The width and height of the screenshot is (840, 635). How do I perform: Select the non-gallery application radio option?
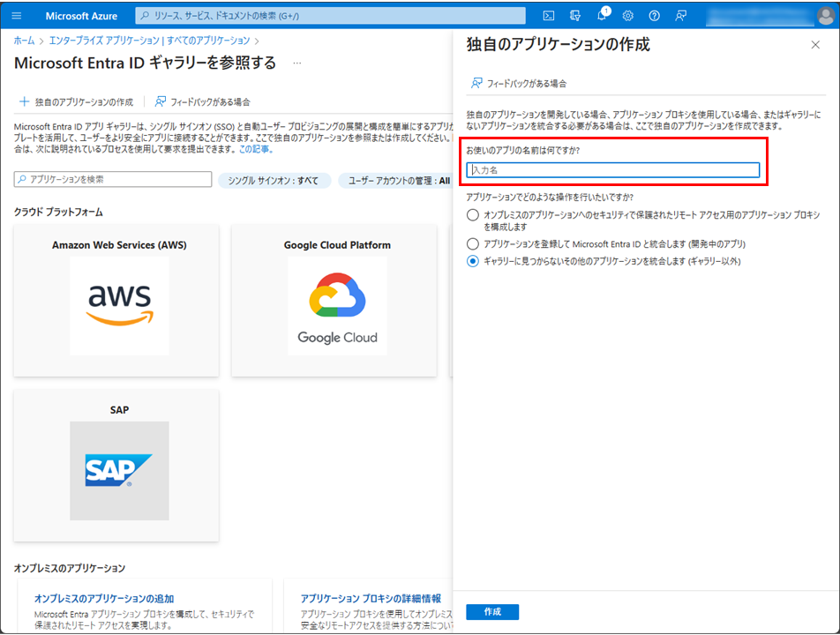click(x=474, y=261)
